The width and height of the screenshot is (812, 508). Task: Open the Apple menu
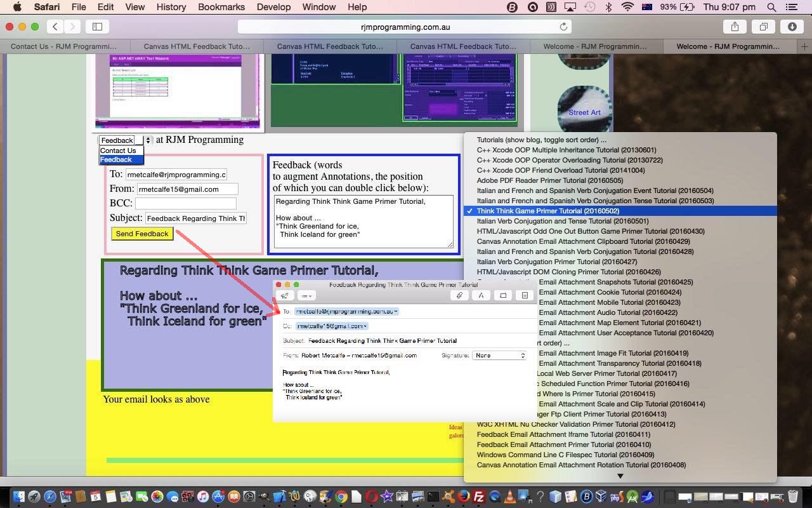(x=17, y=7)
